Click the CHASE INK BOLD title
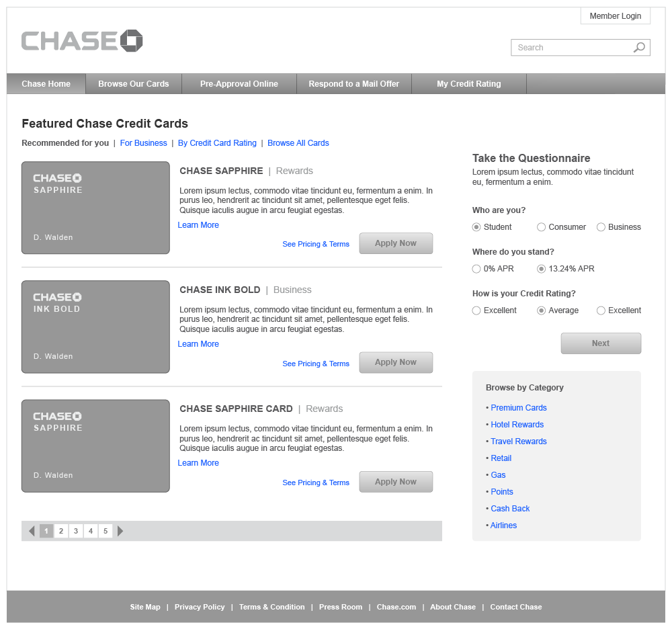Screen dimensions: 672x629 (220, 290)
